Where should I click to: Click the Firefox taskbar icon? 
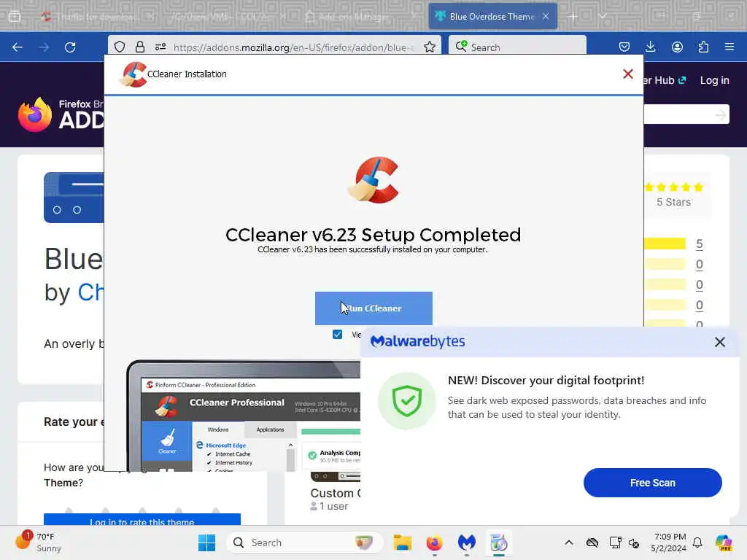tap(434, 542)
